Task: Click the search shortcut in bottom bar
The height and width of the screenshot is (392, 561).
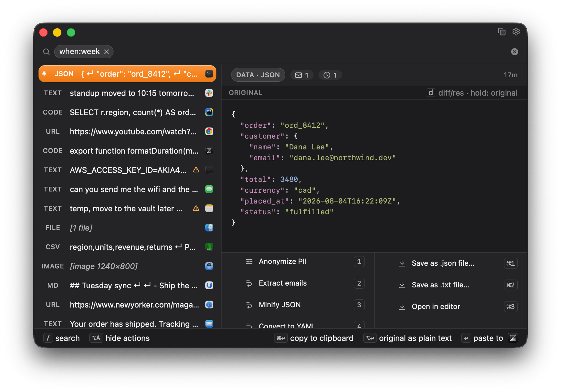Action: tap(62, 338)
